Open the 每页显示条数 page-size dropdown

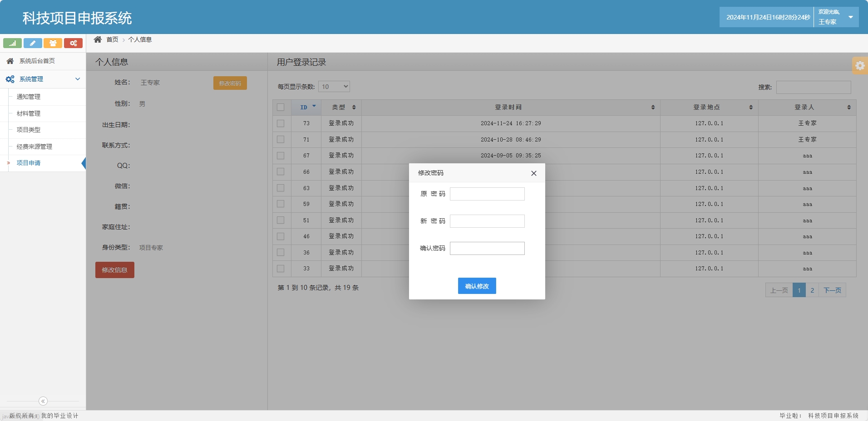(x=334, y=86)
